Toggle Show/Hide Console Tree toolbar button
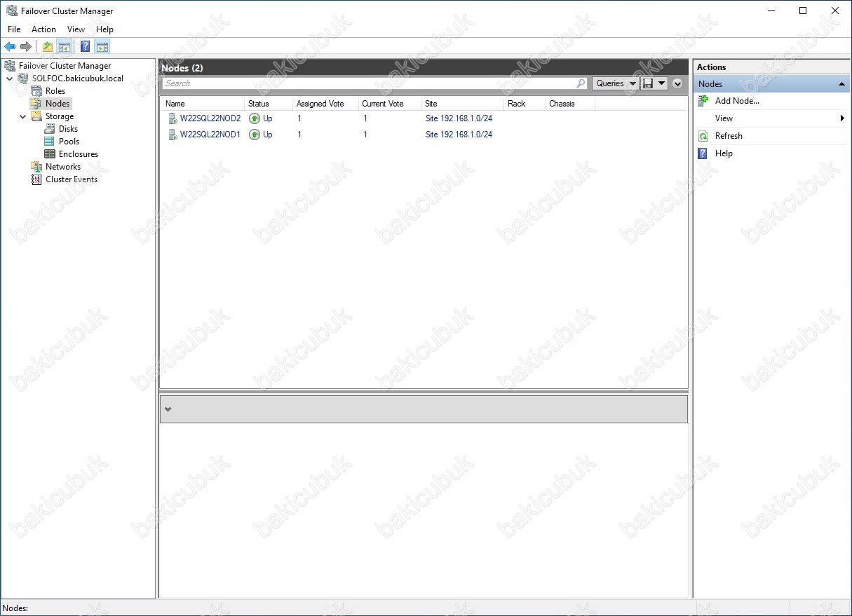The height and width of the screenshot is (616, 852). click(65, 47)
